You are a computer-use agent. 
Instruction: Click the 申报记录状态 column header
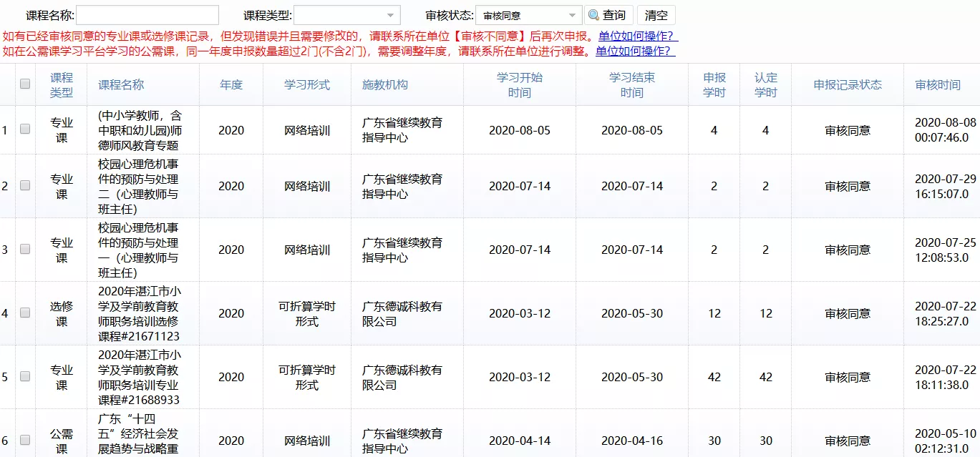848,84
